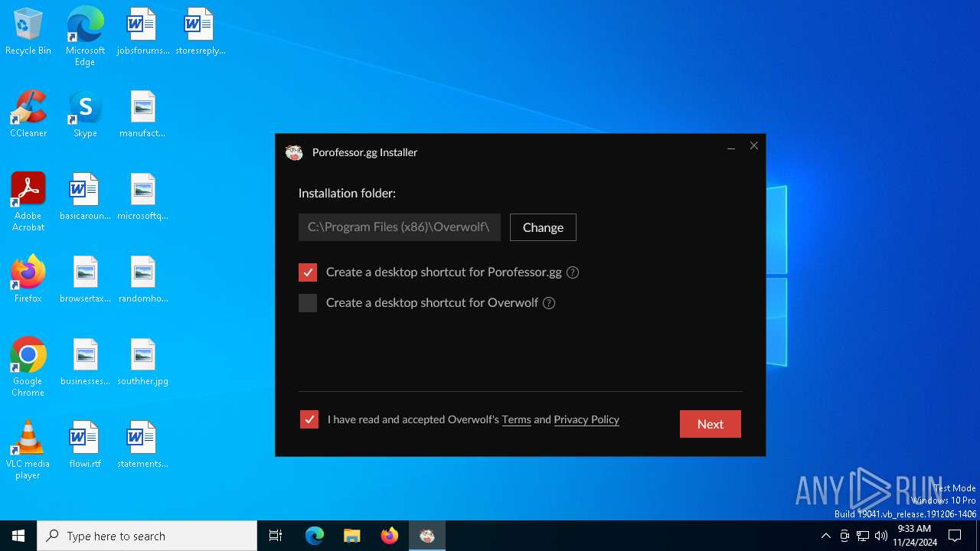Toggle the accepted Overwolf Terms checkbox
980x551 pixels.
309,419
